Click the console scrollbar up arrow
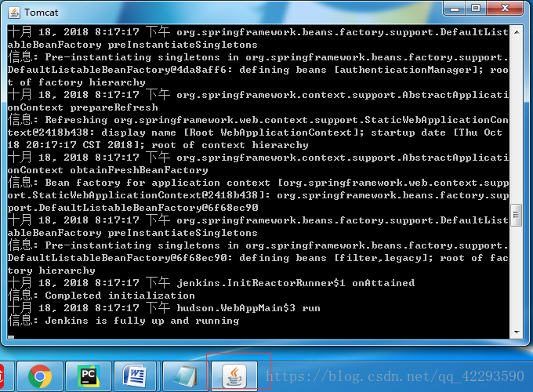The width and height of the screenshot is (533, 392). point(517,32)
